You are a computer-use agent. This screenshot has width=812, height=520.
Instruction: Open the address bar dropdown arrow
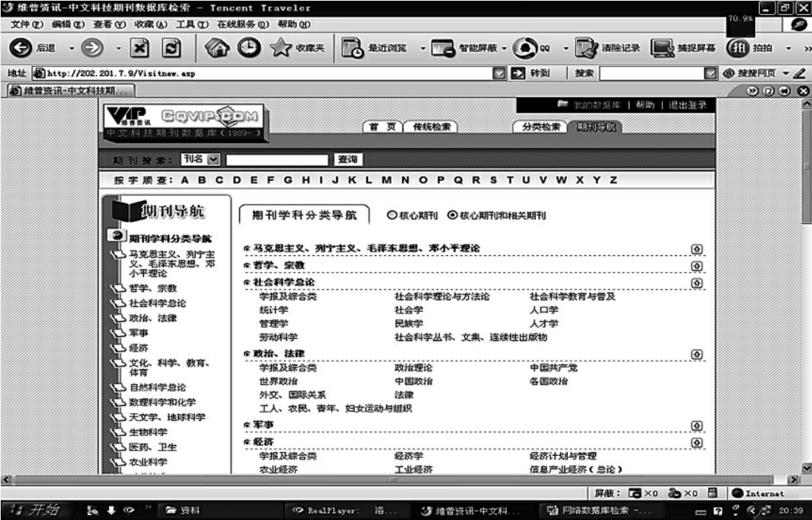tap(499, 74)
